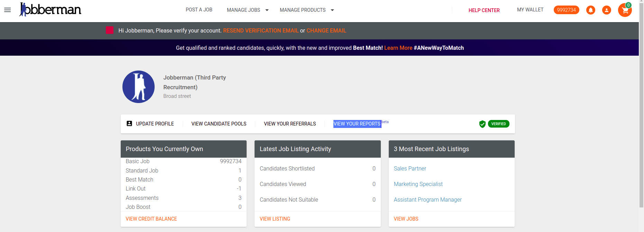Open the Marketing Specialist job listing
644x232 pixels.
pyautogui.click(x=418, y=184)
